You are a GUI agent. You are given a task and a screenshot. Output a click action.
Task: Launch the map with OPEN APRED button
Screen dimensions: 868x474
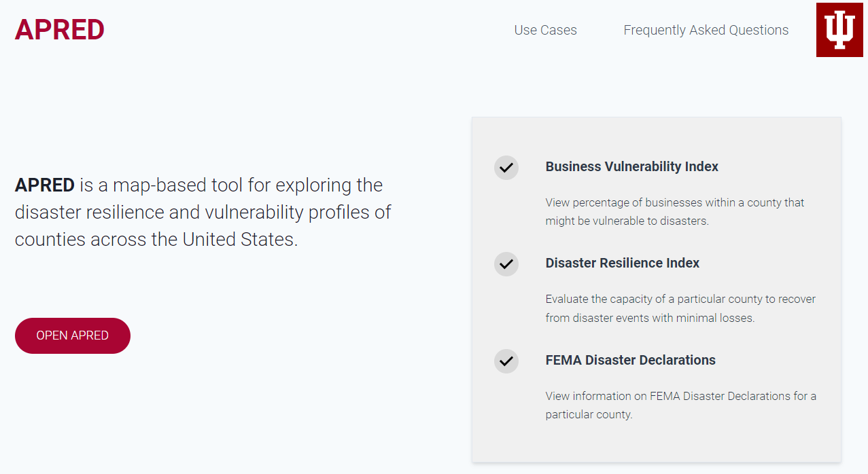pos(73,335)
